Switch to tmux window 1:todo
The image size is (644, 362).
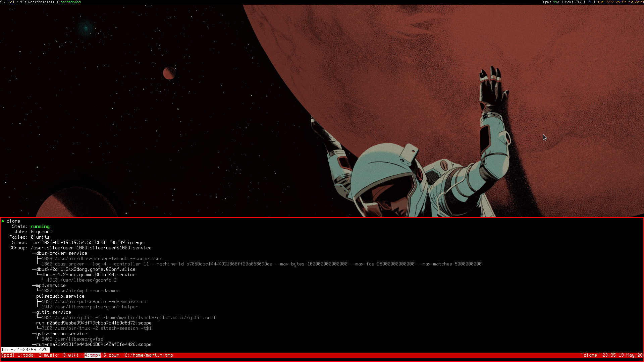coord(25,355)
